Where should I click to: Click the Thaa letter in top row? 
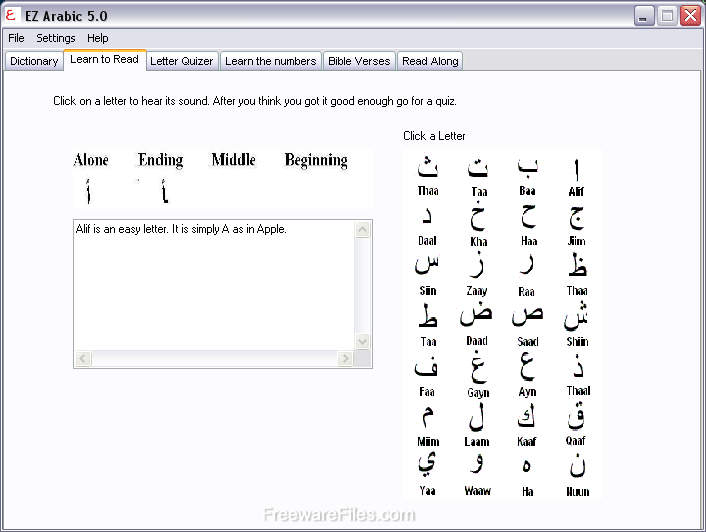coord(428,167)
